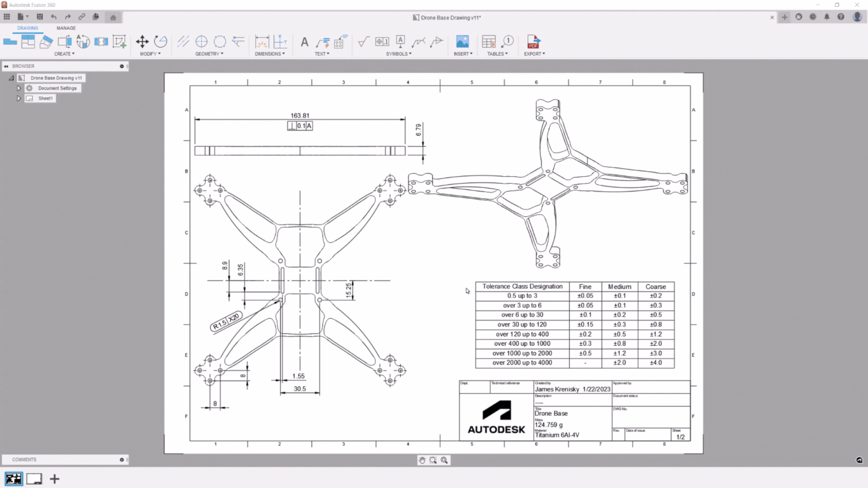Open the Drone Base Drawing v11 document tab
Screen dimensions: 868x488
click(x=446, y=18)
